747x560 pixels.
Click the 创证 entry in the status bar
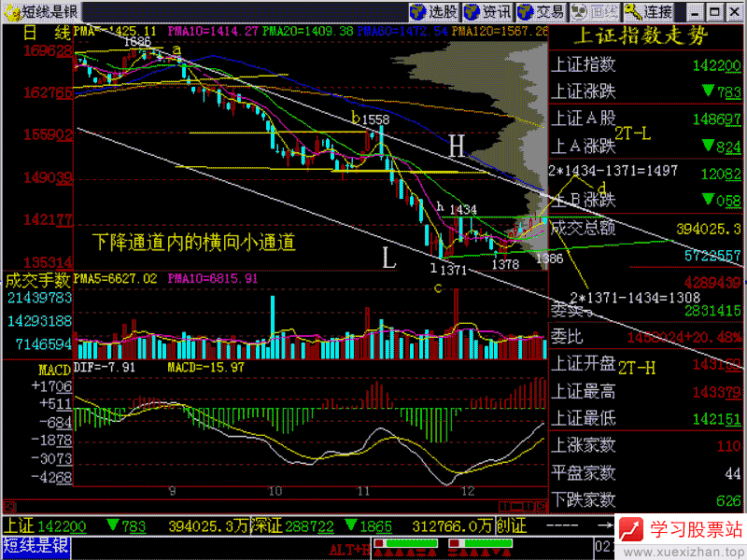tap(512, 526)
